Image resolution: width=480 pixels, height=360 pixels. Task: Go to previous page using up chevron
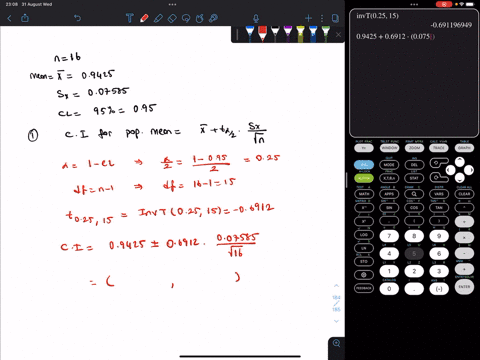336,286
